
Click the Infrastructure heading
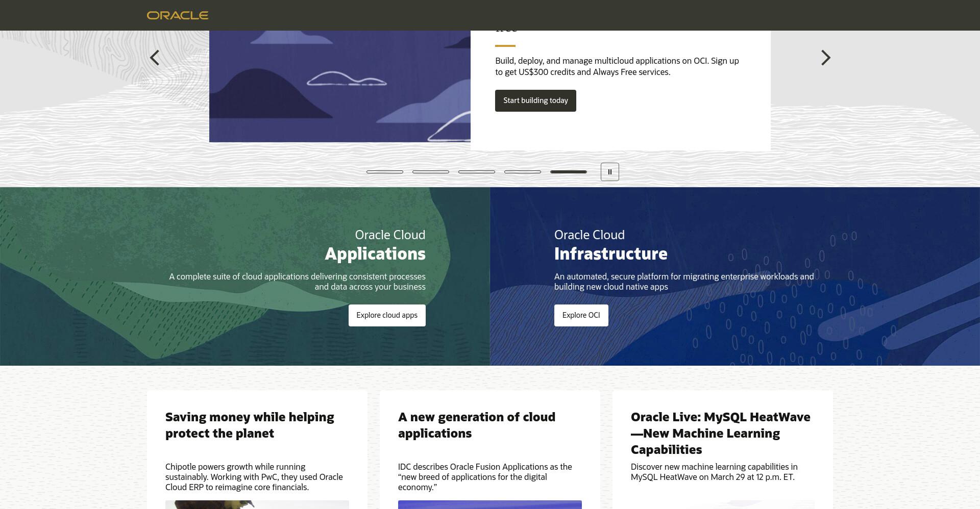[x=611, y=253]
